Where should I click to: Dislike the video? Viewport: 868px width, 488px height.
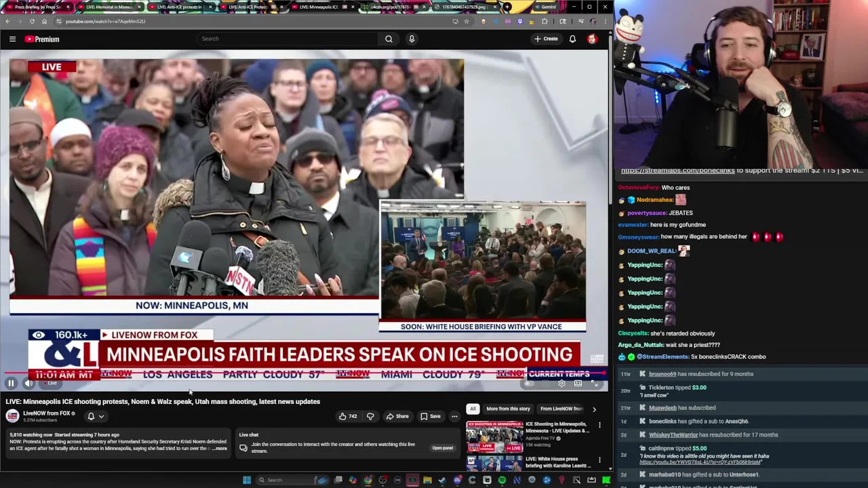pyautogui.click(x=370, y=416)
